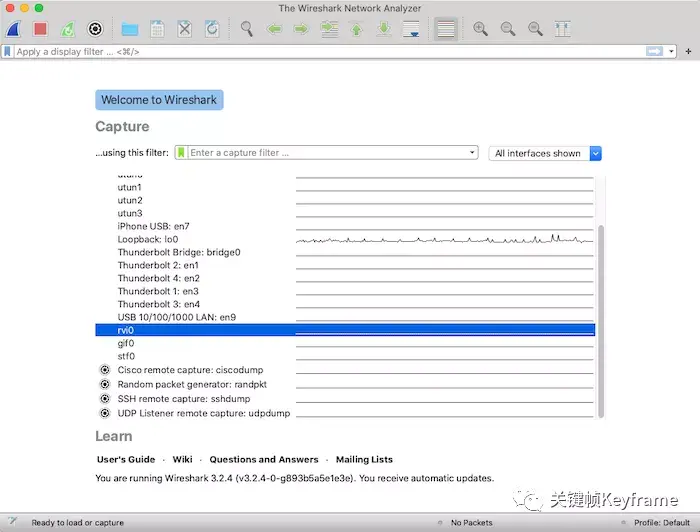Screen dimensions: 700x532
Task: Open Random packet generator settings gear
Action: click(105, 384)
